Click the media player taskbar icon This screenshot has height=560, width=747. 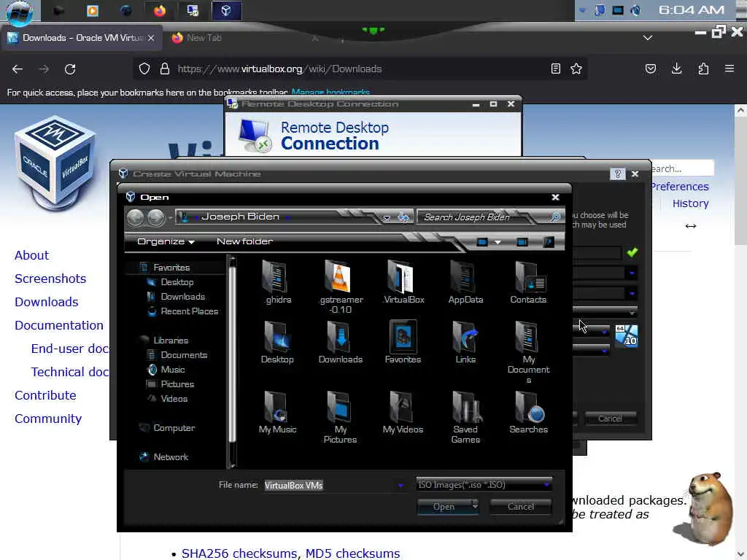(93, 10)
